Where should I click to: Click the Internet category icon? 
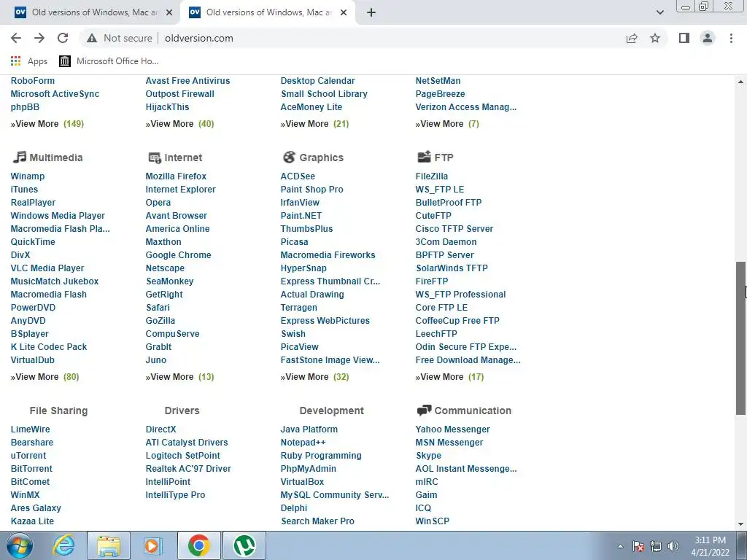coord(155,157)
